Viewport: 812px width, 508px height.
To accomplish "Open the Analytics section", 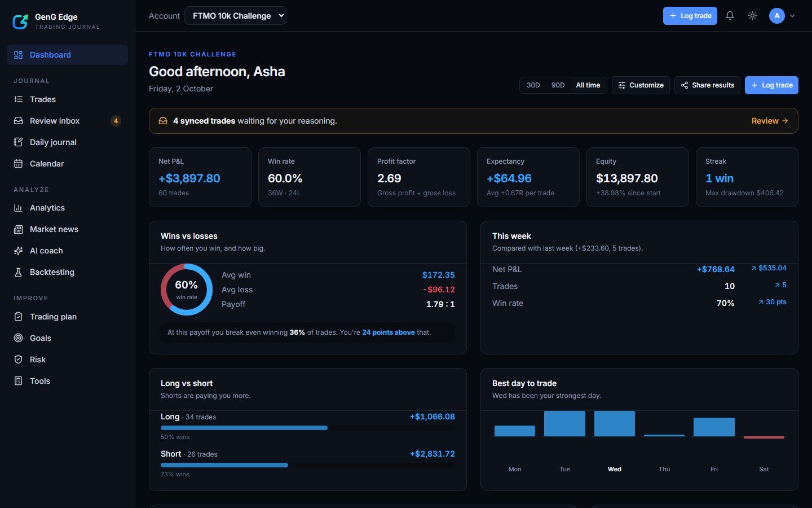I will click(x=67, y=208).
